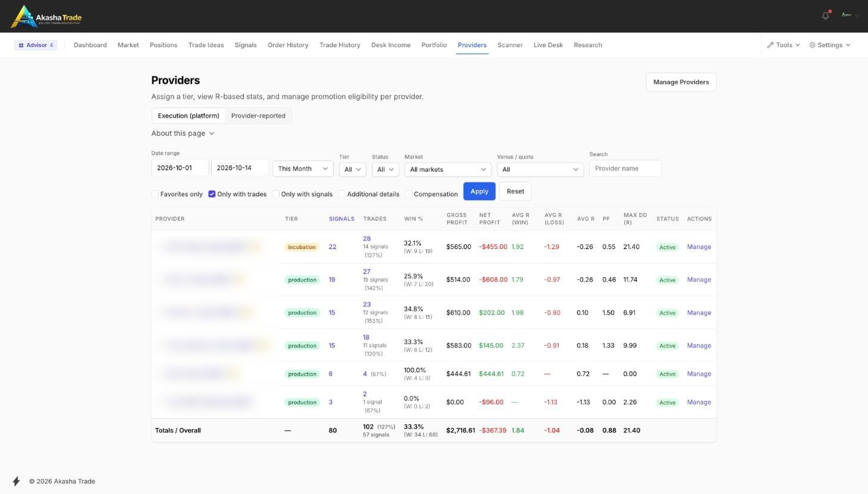The height and width of the screenshot is (494, 868).
Task: Sort by the Signals column header
Action: click(342, 219)
